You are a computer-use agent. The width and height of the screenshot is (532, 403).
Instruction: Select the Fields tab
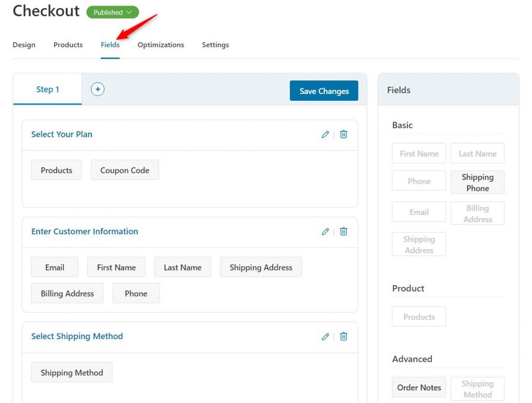tap(110, 45)
